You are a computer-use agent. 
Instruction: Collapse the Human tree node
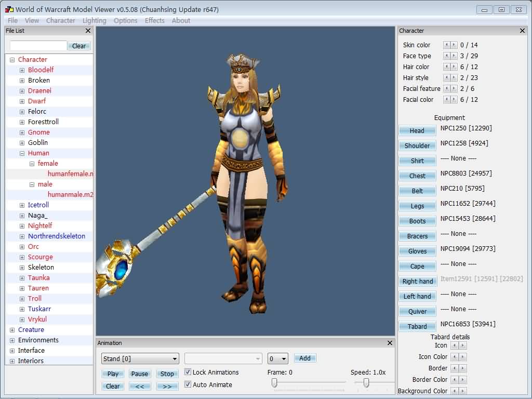(x=22, y=153)
